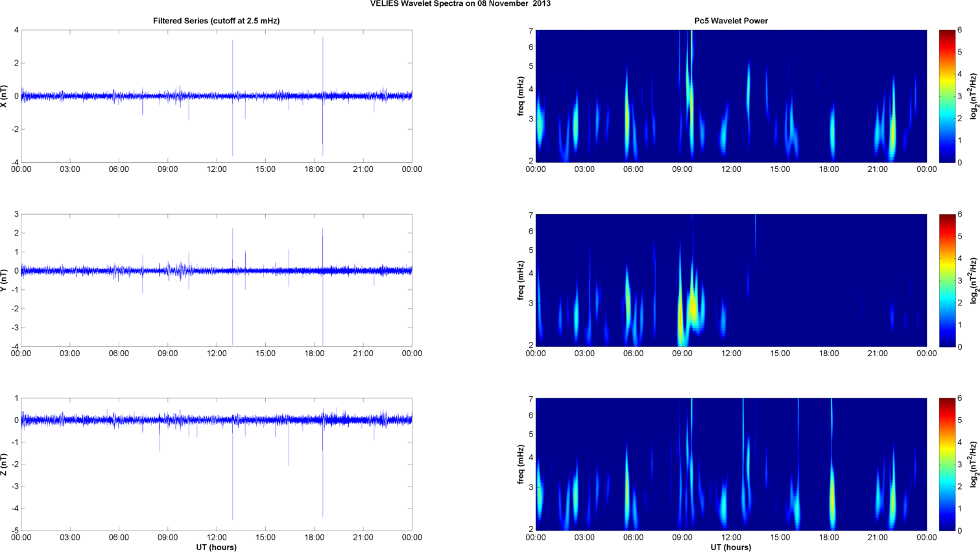Click the 16:30 downward spike in Z series
Image resolution: width=980 pixels, height=552 pixels.
tap(289, 444)
